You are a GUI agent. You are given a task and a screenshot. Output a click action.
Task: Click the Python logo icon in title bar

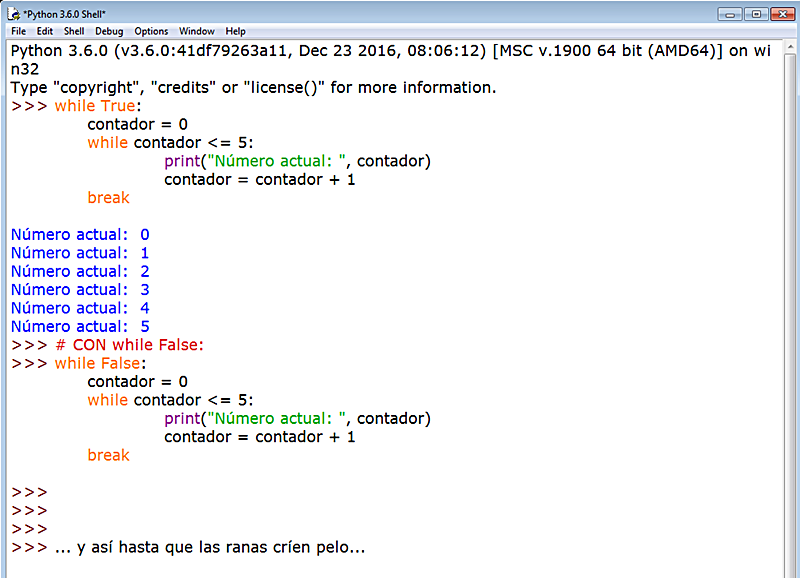14,14
